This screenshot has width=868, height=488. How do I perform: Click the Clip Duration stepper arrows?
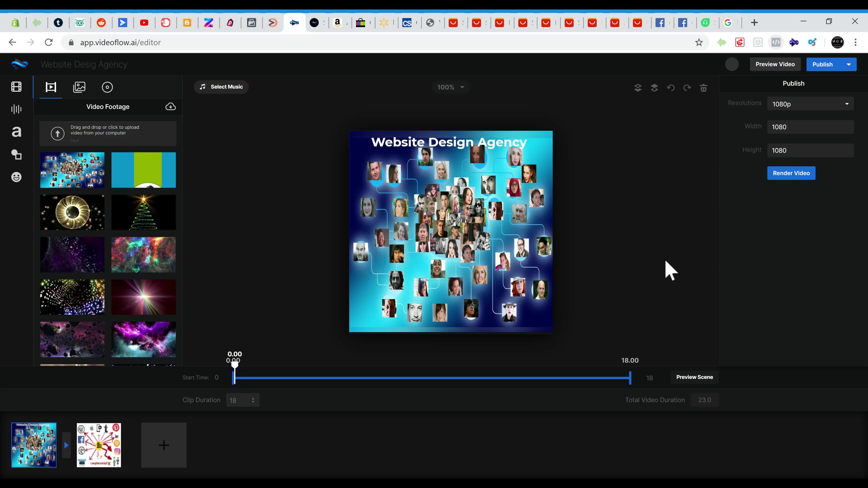pyautogui.click(x=253, y=400)
